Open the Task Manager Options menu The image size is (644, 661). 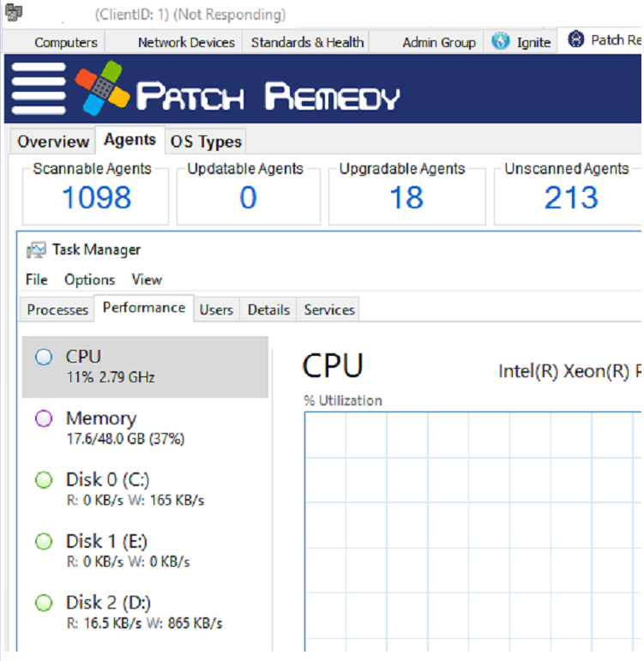point(89,279)
